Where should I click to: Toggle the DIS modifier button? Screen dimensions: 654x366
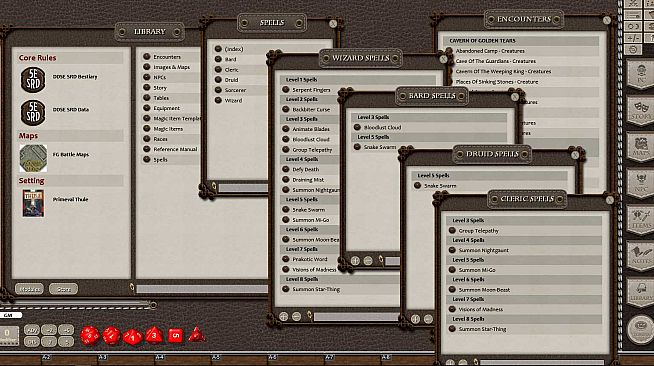[32, 341]
